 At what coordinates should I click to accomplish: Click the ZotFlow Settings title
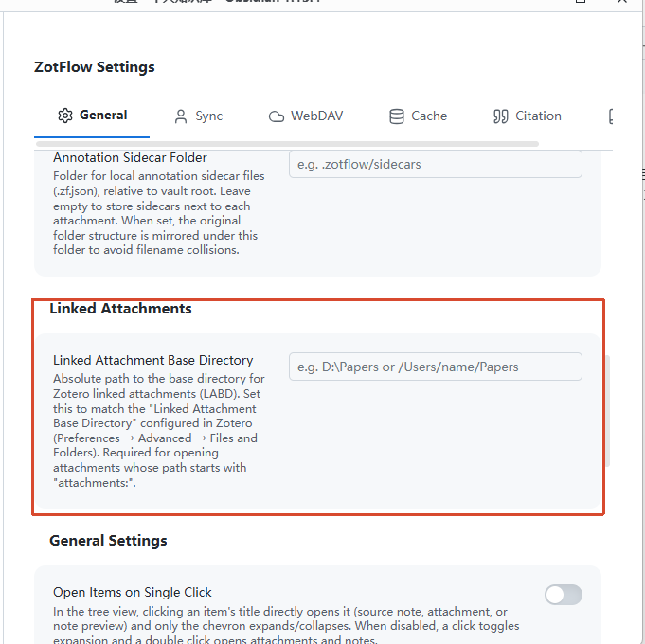[x=94, y=67]
